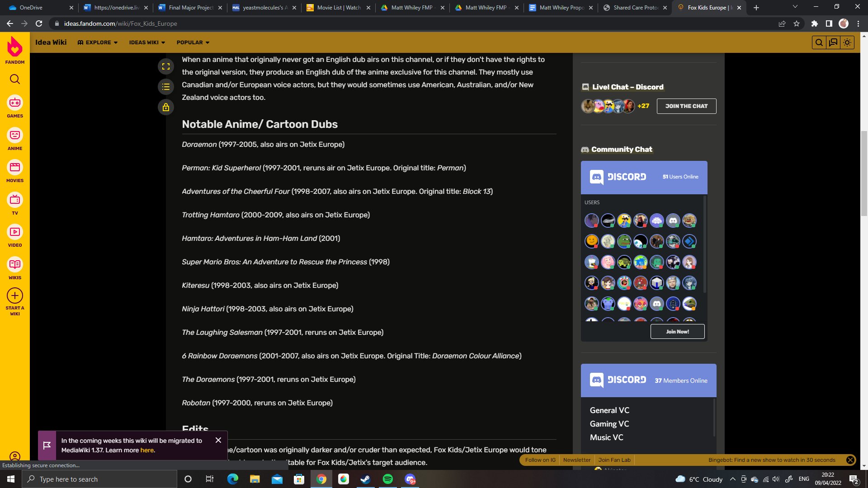Click the 'here' link in migration notice

point(147,450)
